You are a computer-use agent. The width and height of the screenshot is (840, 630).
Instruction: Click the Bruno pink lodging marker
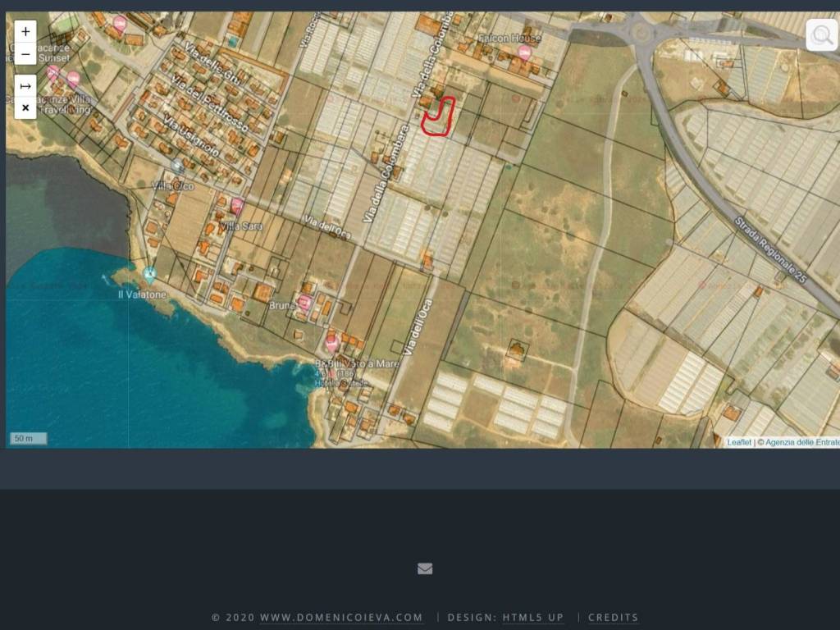[304, 303]
